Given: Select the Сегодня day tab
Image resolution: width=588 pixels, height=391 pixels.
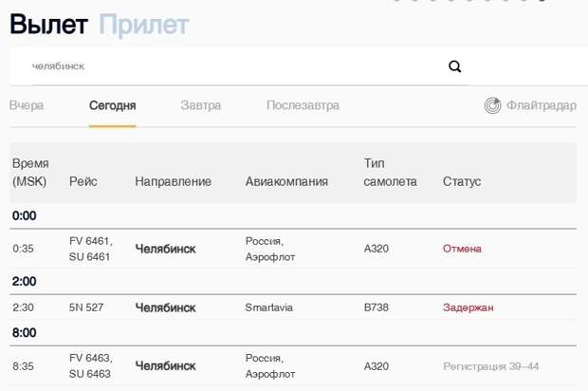Looking at the screenshot, I should (112, 105).
